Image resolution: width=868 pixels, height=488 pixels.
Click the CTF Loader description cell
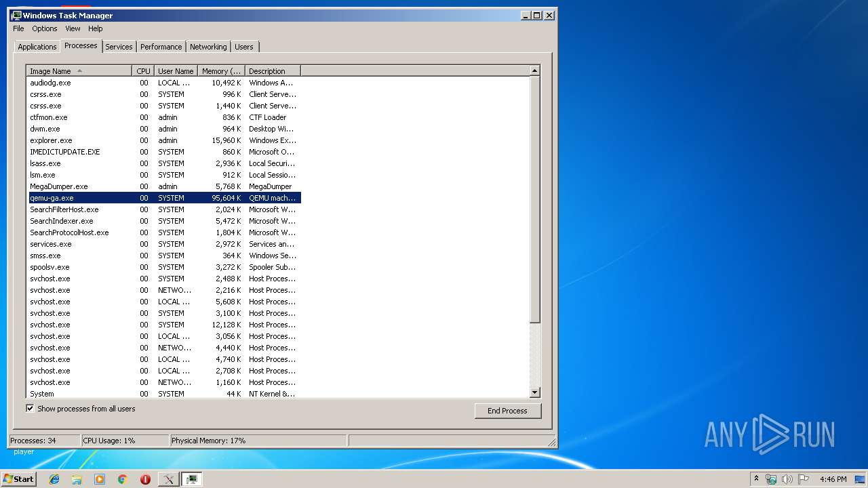point(268,117)
